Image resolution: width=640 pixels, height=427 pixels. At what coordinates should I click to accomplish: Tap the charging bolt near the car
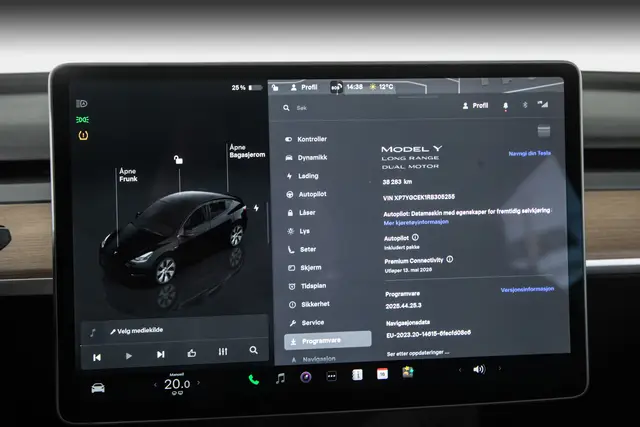click(256, 208)
